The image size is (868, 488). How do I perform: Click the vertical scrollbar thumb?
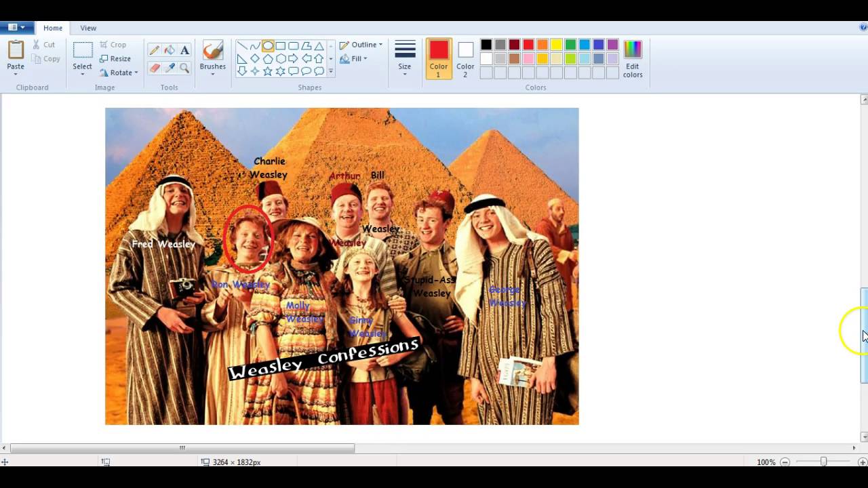[864, 335]
